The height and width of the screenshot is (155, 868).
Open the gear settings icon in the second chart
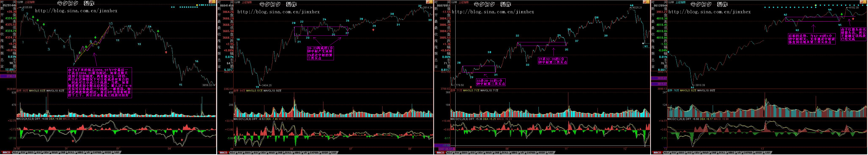428,2
